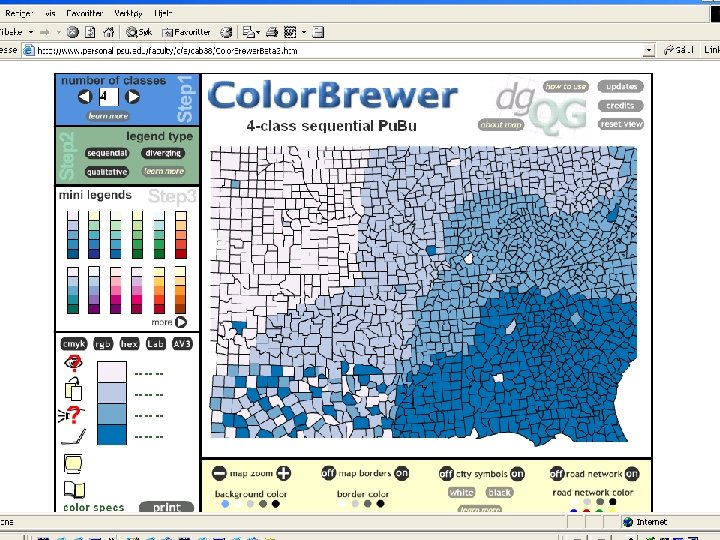Click the print button under color specs
This screenshot has width=720, height=540.
point(166,507)
